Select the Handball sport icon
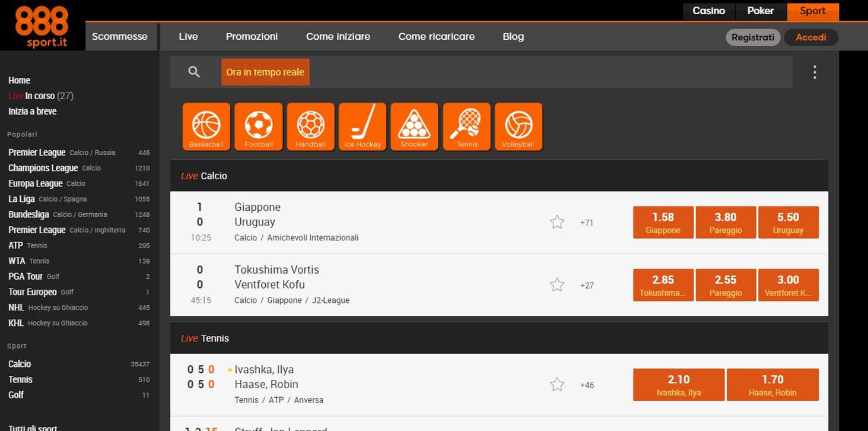The width and height of the screenshot is (868, 431). 310,127
